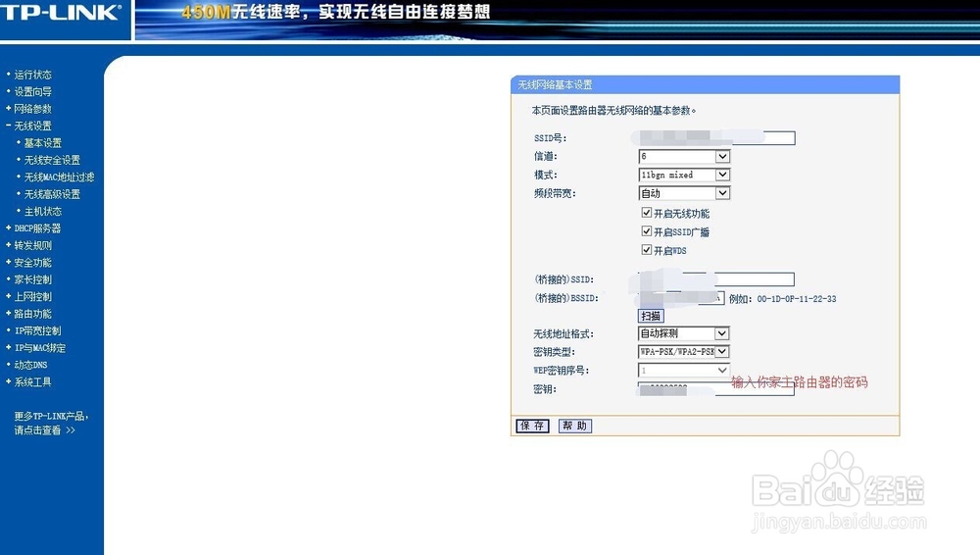The image size is (980, 555).
Task: Follow the 更多TP-LINK产品 link
Action: click(x=51, y=423)
